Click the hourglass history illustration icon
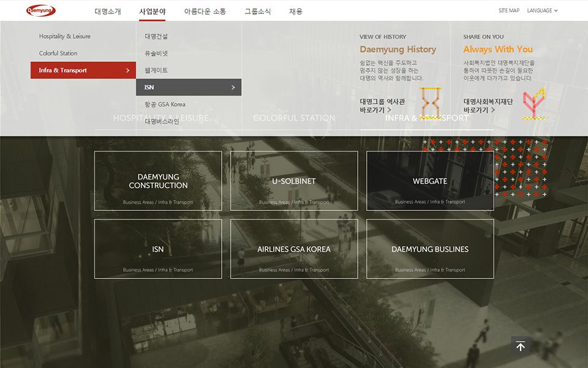Image resolution: width=588 pixels, height=368 pixels. [430, 103]
